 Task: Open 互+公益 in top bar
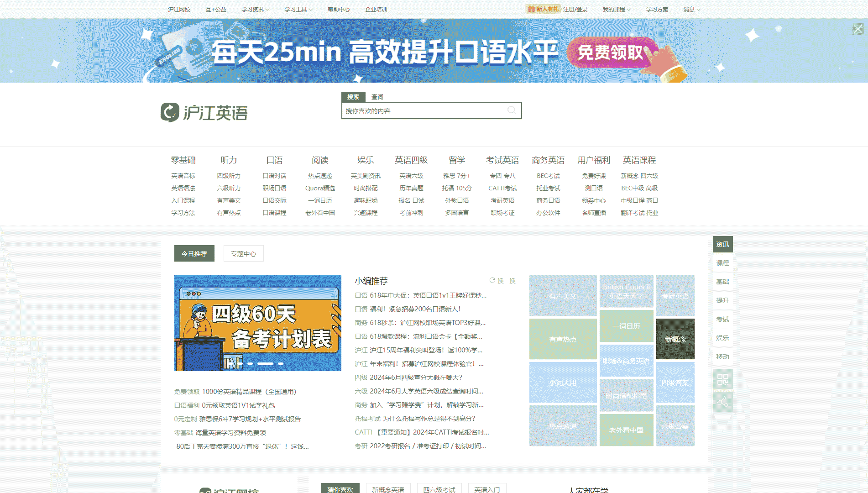tap(216, 9)
